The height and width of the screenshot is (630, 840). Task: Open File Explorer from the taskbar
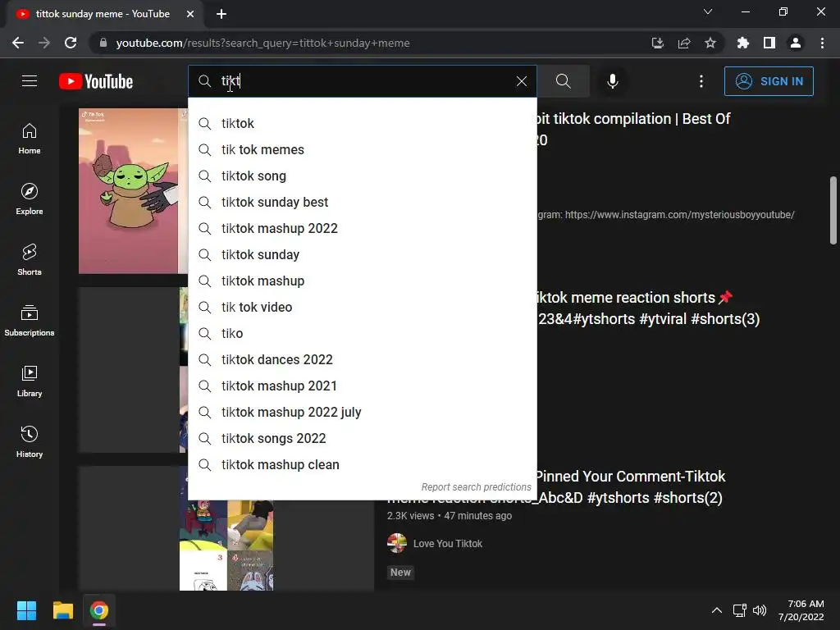pyautogui.click(x=62, y=610)
